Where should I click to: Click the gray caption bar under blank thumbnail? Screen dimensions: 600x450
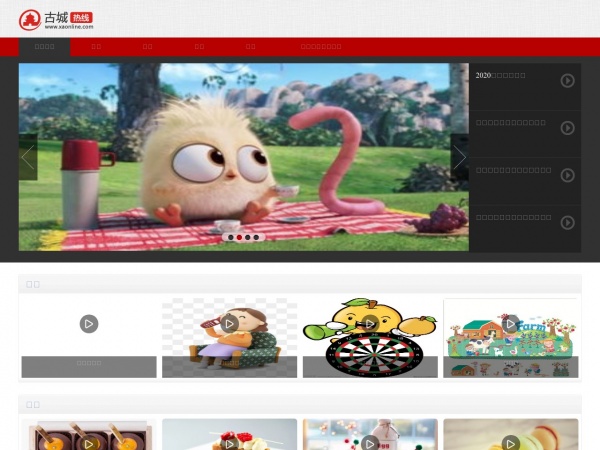89,367
